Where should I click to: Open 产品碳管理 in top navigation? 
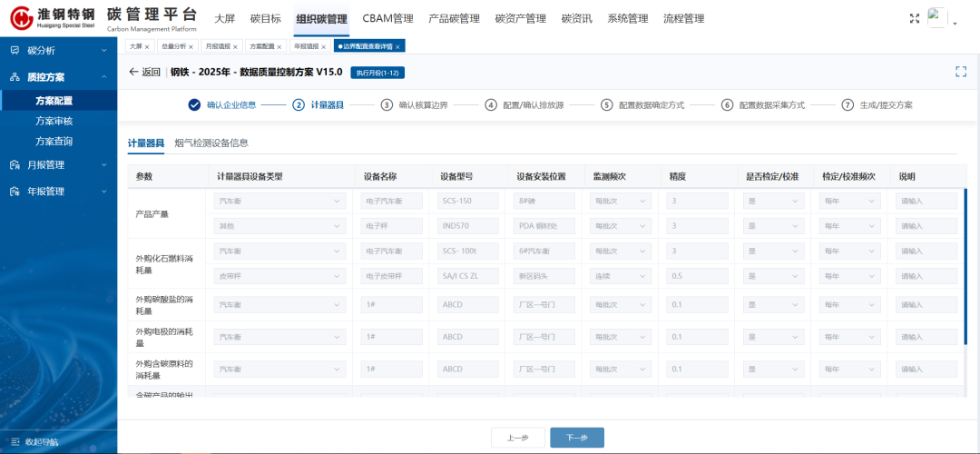pyautogui.click(x=455, y=19)
